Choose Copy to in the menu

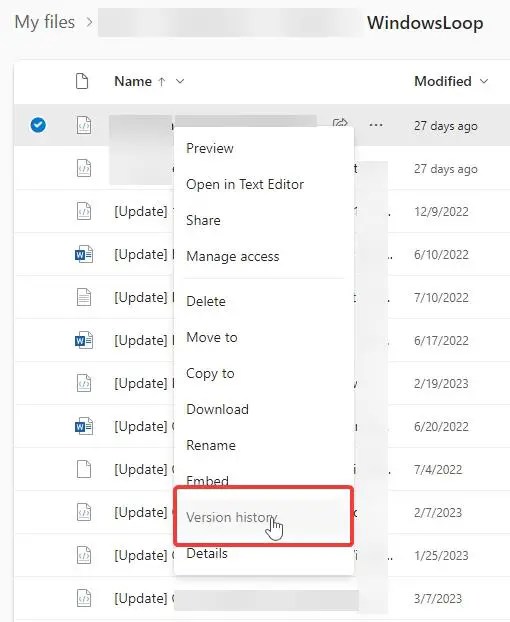click(x=210, y=373)
